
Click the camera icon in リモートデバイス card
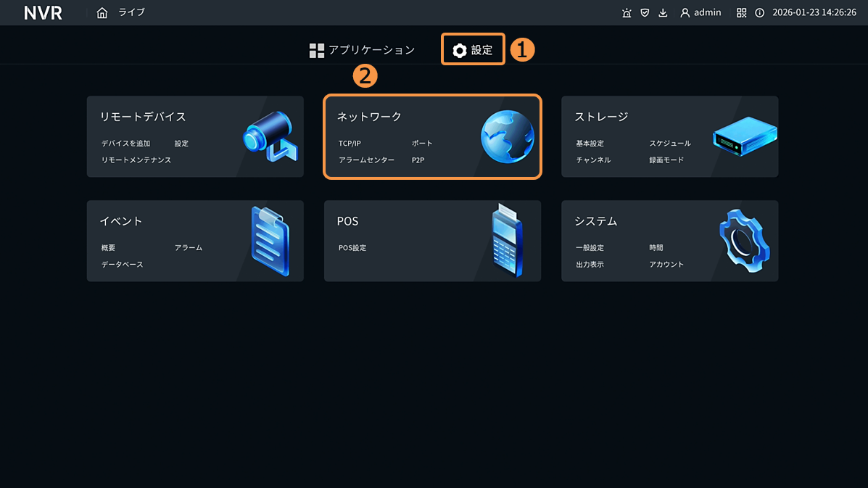coord(269,136)
